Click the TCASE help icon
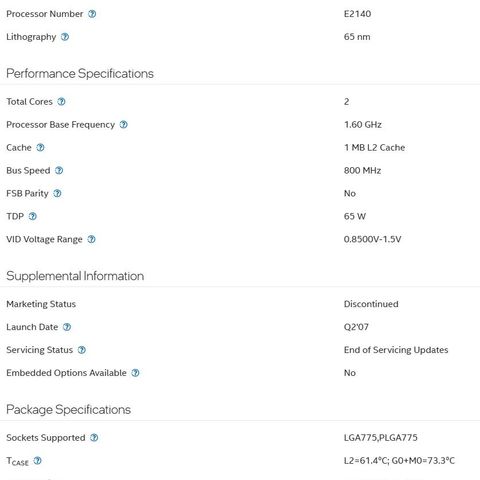480x480 pixels. click(x=38, y=460)
